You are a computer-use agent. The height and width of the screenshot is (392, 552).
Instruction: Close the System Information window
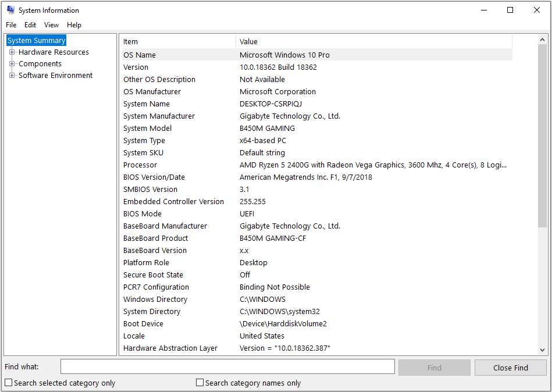pos(536,10)
